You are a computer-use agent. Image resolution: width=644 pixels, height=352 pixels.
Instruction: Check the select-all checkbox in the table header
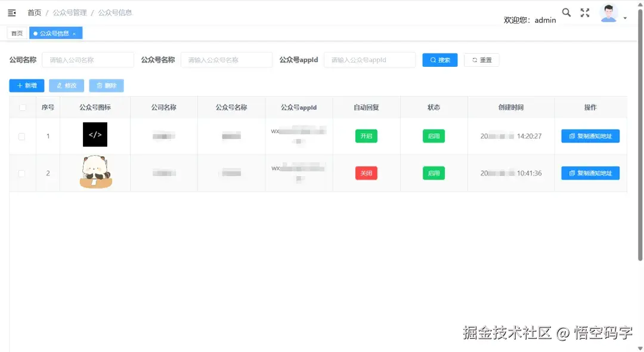[22, 107]
